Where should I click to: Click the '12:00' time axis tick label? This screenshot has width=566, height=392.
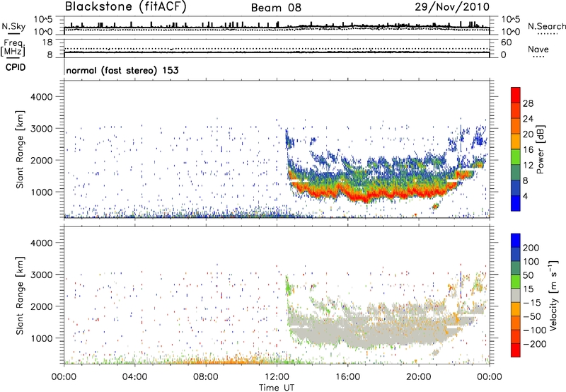[x=277, y=377]
